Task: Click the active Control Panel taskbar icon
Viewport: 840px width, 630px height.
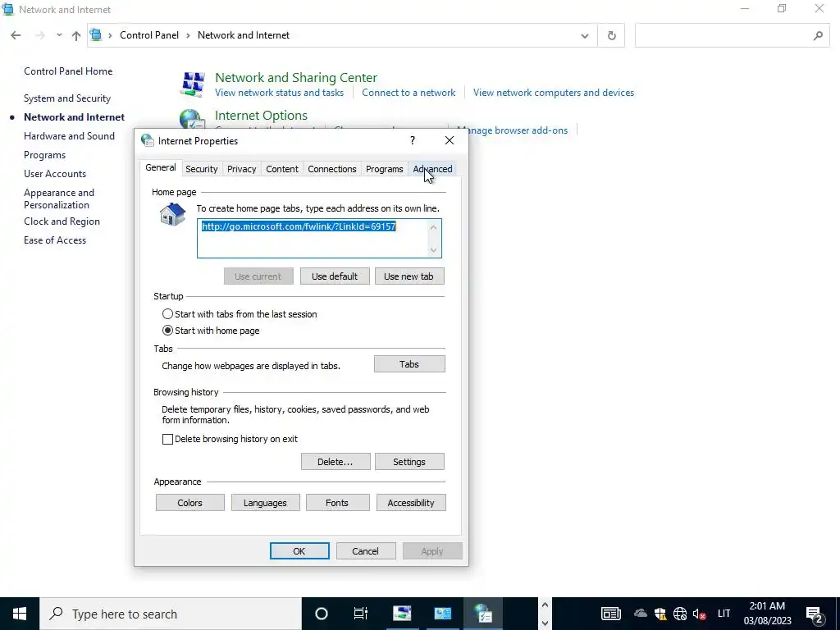Action: [482, 614]
